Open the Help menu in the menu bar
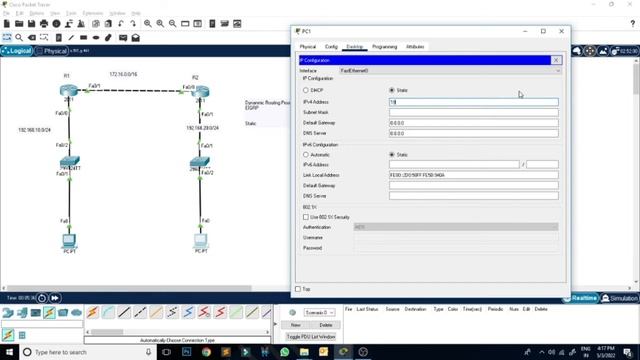This screenshot has height=360, width=640. coord(136,13)
